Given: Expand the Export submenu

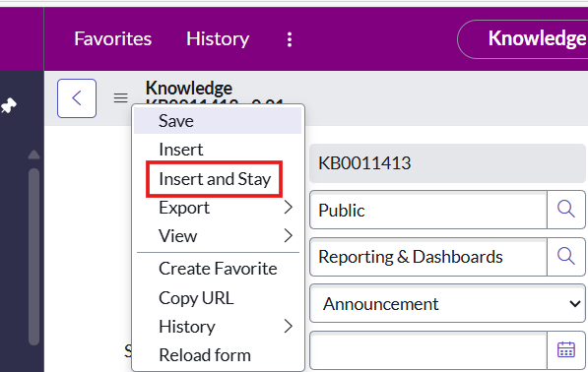Looking at the screenshot, I should (218, 208).
